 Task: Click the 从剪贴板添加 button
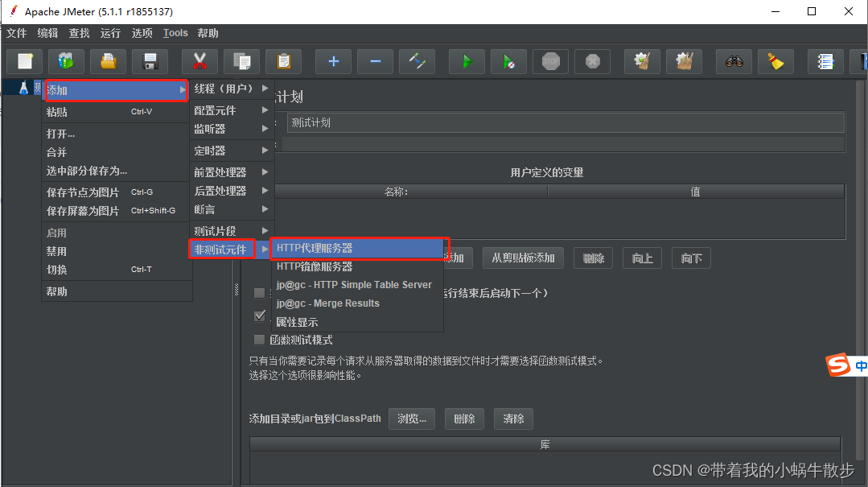click(523, 258)
